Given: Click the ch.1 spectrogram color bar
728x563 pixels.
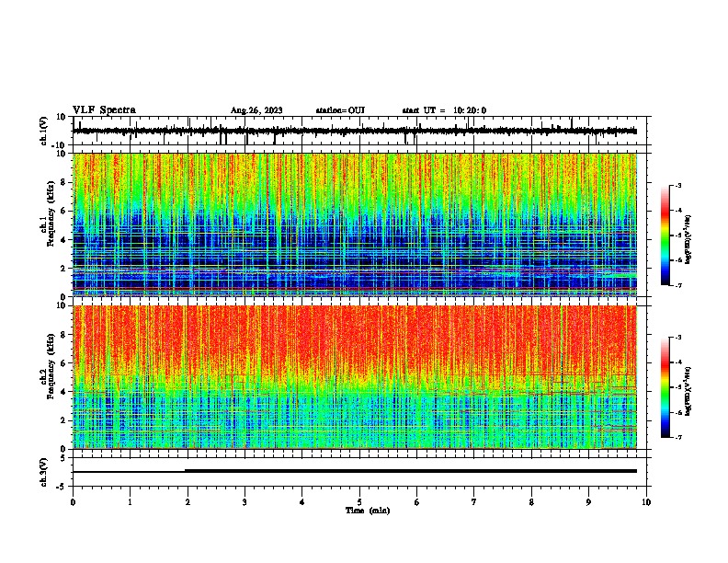Looking at the screenshot, I should pos(665,236).
